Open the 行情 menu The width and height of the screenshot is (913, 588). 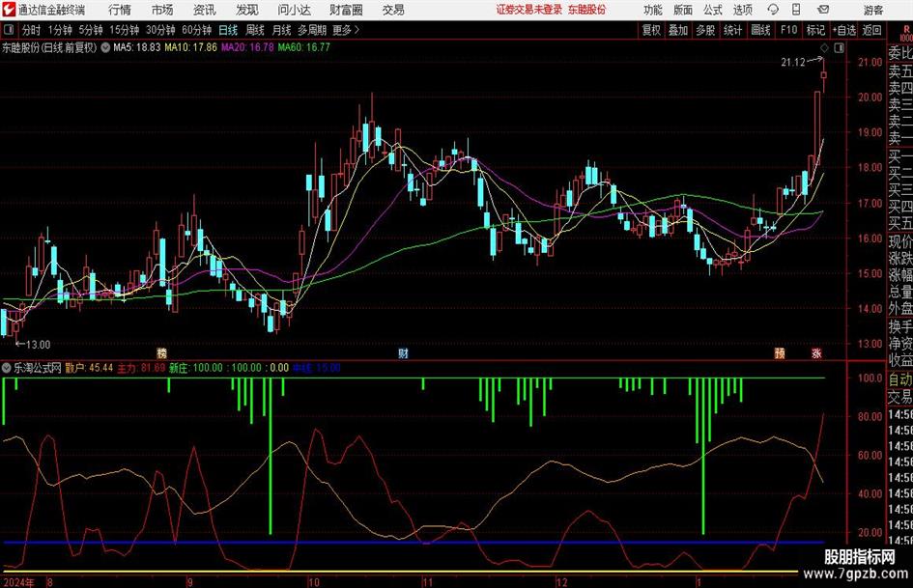pyautogui.click(x=120, y=10)
